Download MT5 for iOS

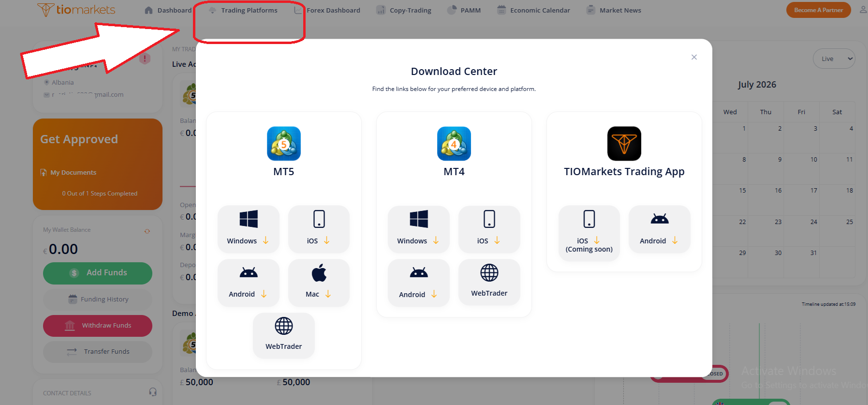click(319, 229)
